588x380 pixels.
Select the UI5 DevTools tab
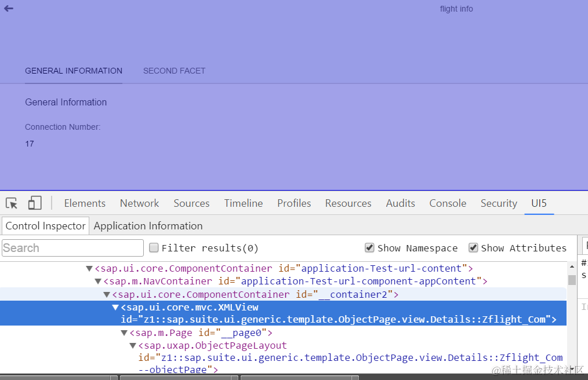point(539,203)
